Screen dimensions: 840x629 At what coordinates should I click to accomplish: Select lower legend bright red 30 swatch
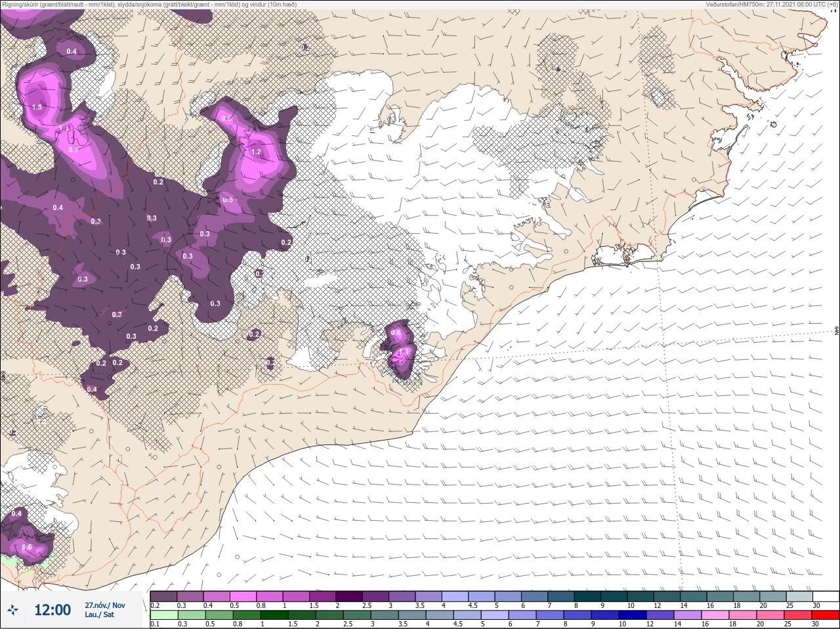[x=826, y=615]
